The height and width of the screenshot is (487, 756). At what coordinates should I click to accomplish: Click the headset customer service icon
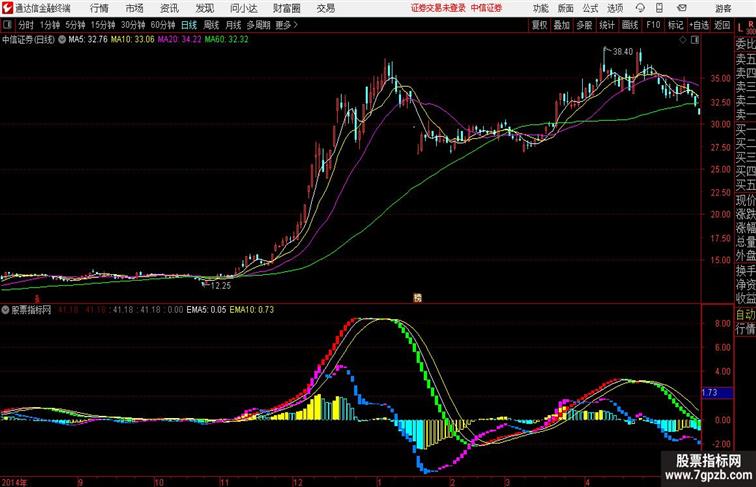(x=640, y=8)
